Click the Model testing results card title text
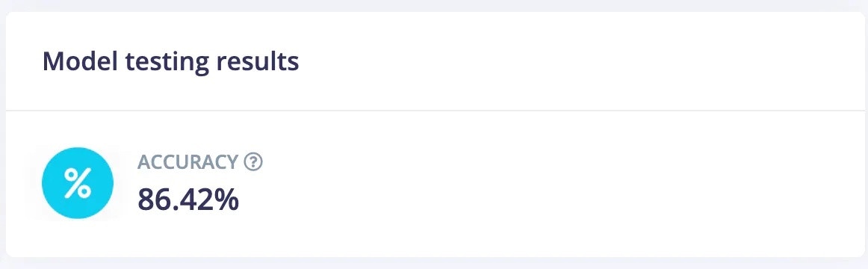Viewport: 868px width, 269px height. [x=170, y=61]
